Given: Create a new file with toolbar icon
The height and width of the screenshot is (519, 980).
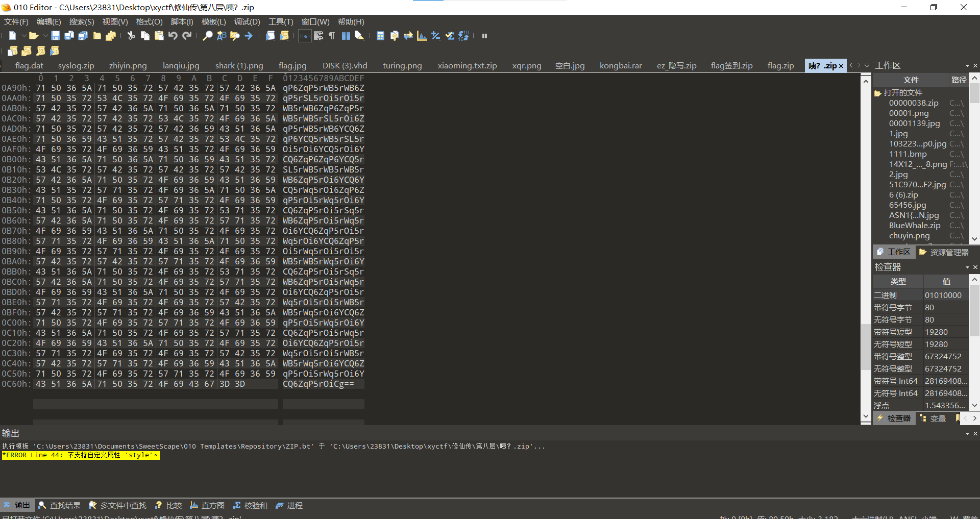Looking at the screenshot, I should (12, 36).
